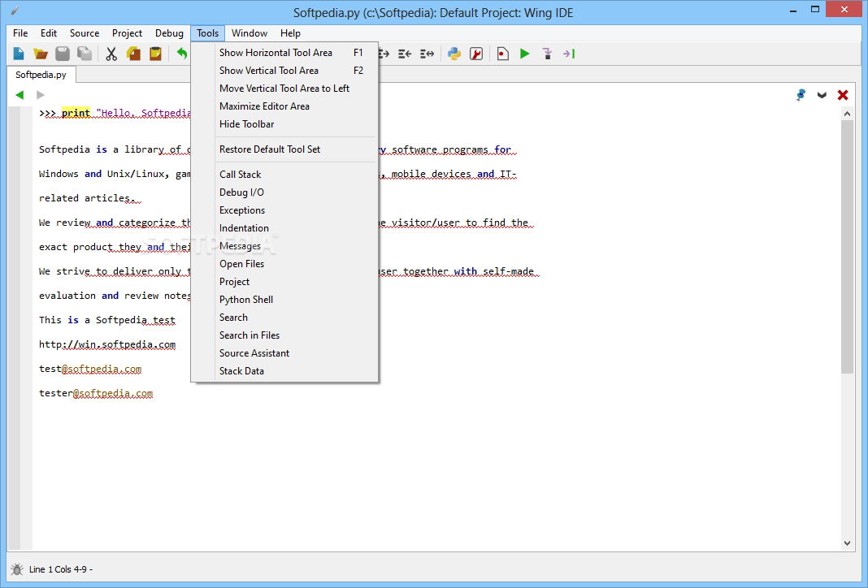Choose Show Horizontal Tool Area
Image resolution: width=868 pixels, height=588 pixels.
pos(284,53)
